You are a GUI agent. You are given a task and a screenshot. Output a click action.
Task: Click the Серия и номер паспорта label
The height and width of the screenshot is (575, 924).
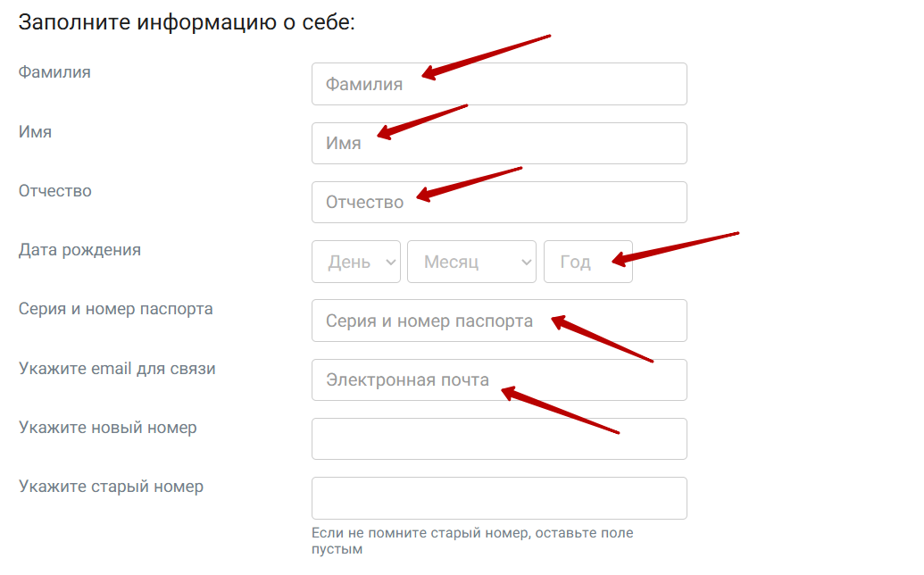pyautogui.click(x=115, y=309)
